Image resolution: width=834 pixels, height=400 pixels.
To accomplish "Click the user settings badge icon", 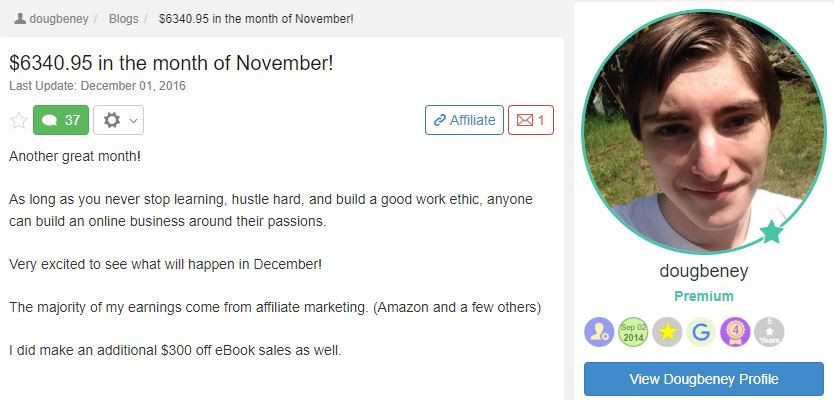I will coord(600,333).
